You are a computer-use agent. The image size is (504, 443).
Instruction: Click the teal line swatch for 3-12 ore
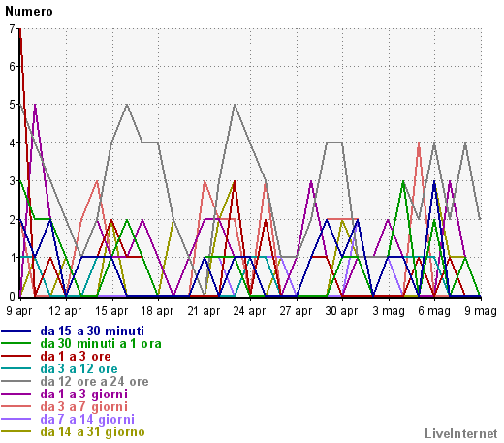coord(16,368)
